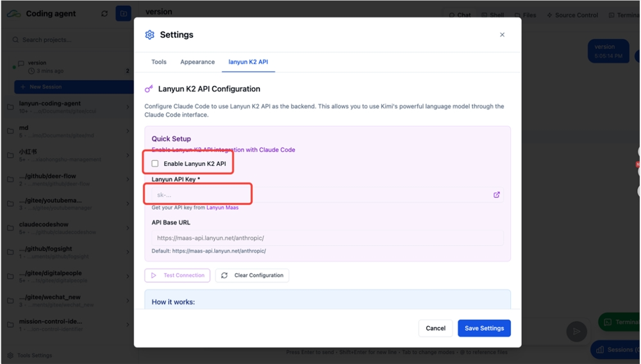Switch to the Appearance tab

[x=197, y=62]
